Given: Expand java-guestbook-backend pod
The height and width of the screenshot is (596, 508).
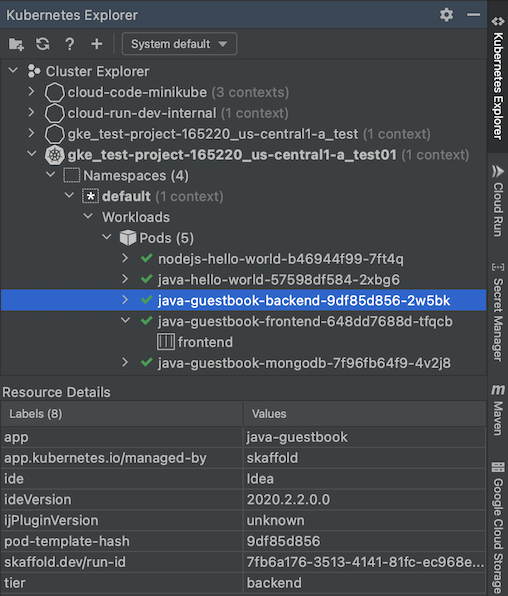Looking at the screenshot, I should coord(125,300).
